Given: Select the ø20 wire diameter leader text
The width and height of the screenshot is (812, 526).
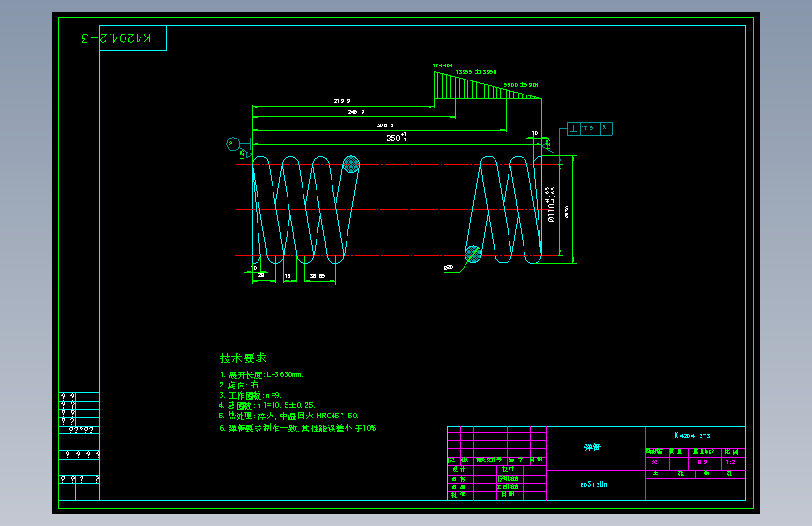Looking at the screenshot, I should point(449,267).
